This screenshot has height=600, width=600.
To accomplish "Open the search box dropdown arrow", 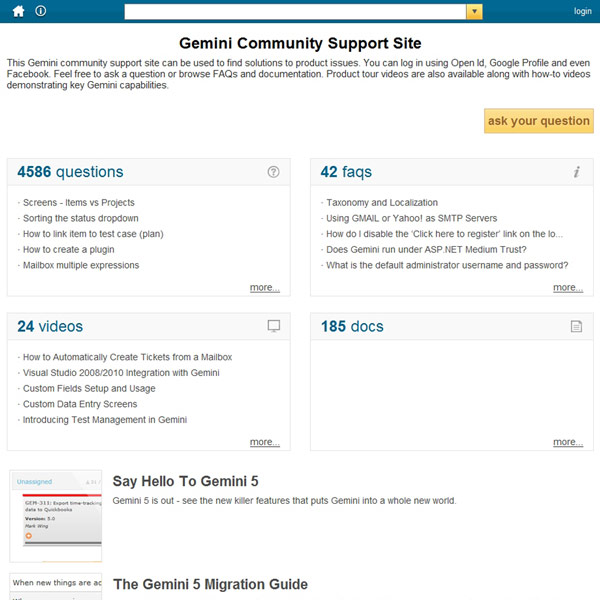I will [x=474, y=11].
